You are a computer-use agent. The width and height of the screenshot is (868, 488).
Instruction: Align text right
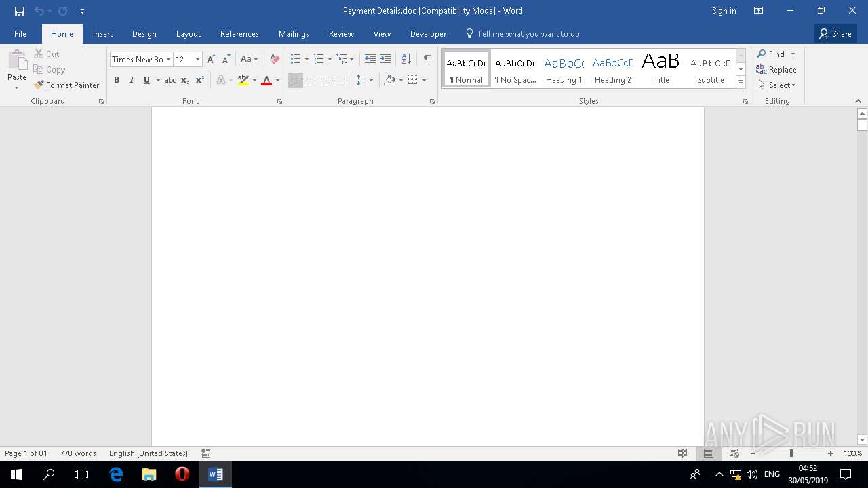pos(325,80)
